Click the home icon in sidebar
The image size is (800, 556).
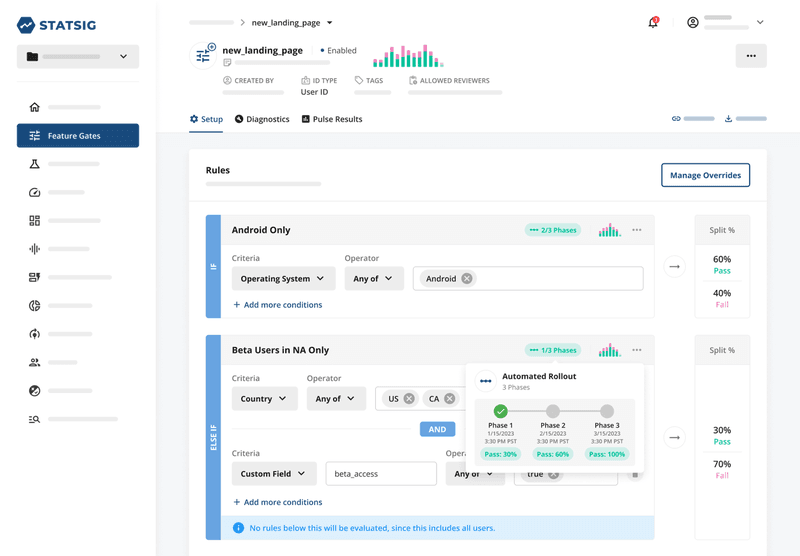pos(34,107)
